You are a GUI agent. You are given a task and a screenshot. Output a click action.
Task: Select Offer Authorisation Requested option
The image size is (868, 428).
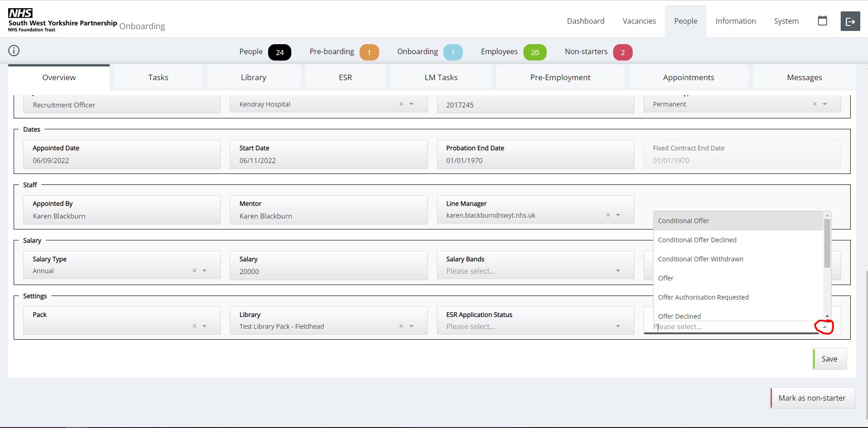(x=703, y=297)
